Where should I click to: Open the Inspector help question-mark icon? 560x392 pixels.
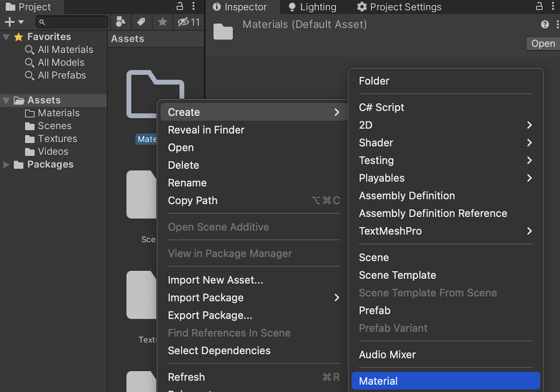coord(545,24)
